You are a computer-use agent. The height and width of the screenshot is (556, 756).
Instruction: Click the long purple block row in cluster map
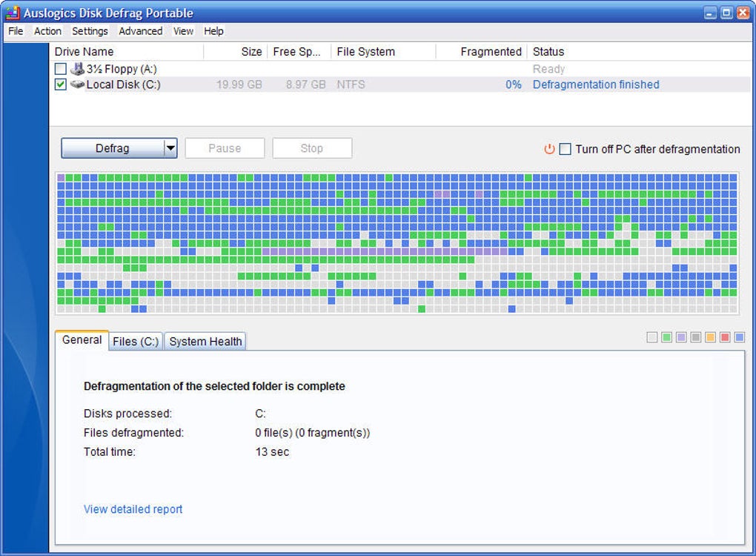(x=384, y=251)
